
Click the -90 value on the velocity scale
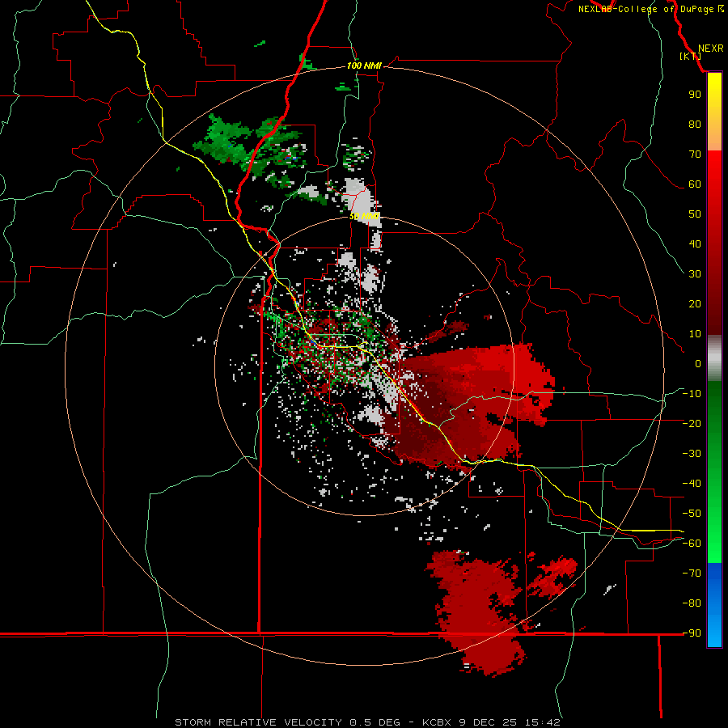coord(692,633)
